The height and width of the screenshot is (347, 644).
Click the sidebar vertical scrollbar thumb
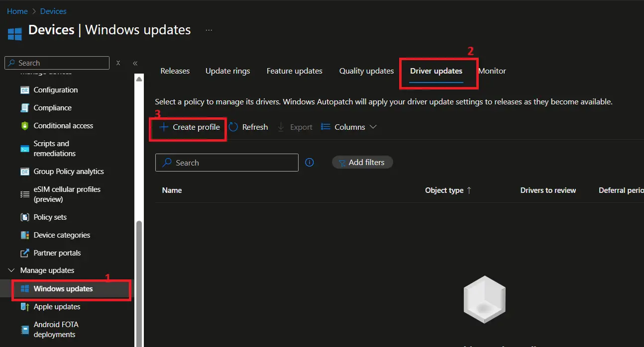[139, 283]
